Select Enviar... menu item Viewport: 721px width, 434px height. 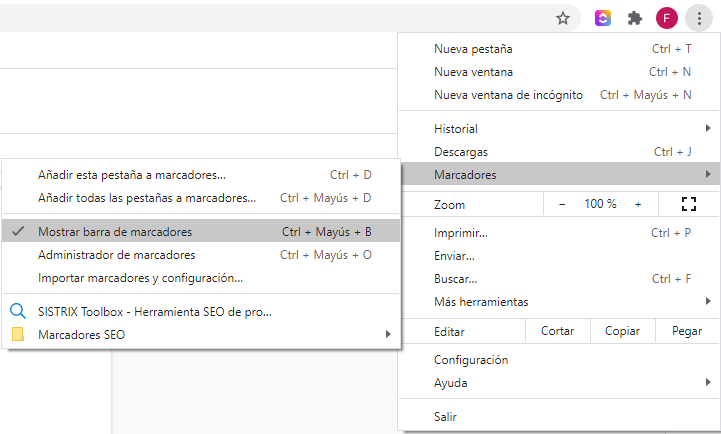(559, 256)
